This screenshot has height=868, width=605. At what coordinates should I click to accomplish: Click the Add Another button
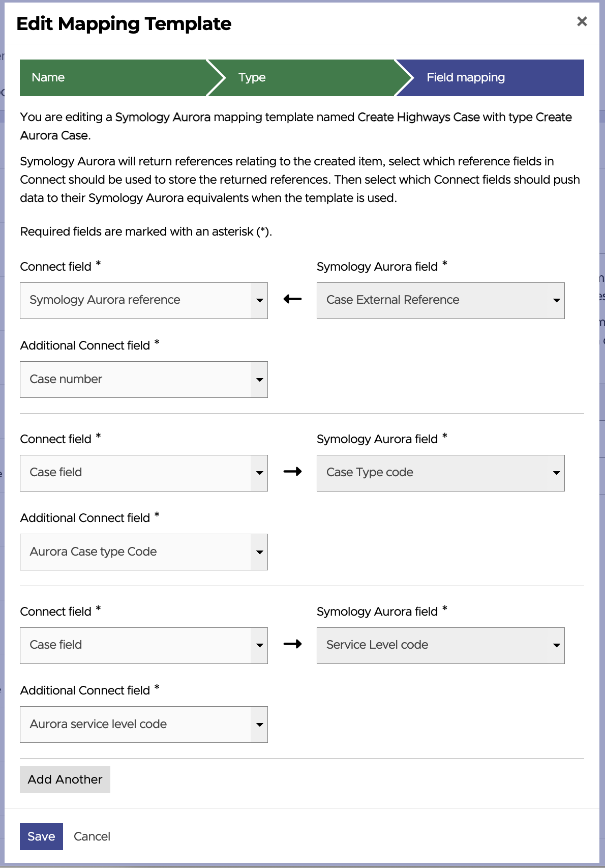click(65, 779)
